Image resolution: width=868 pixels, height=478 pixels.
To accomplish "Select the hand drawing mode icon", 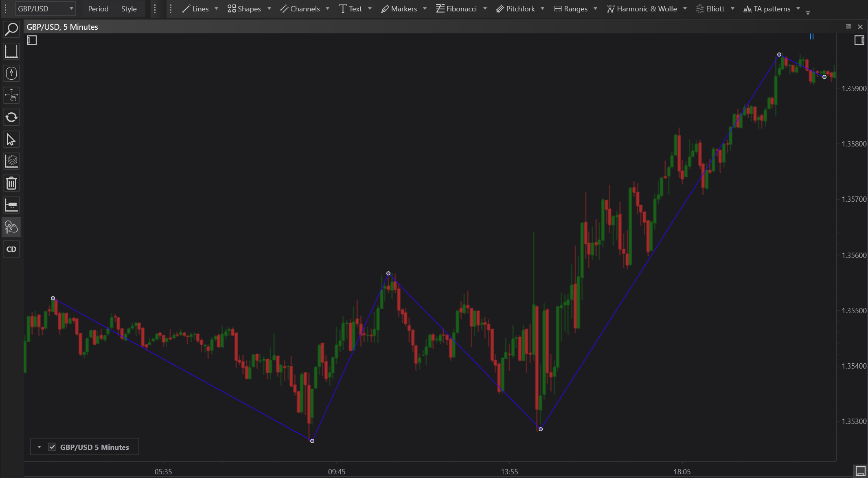I will click(11, 227).
